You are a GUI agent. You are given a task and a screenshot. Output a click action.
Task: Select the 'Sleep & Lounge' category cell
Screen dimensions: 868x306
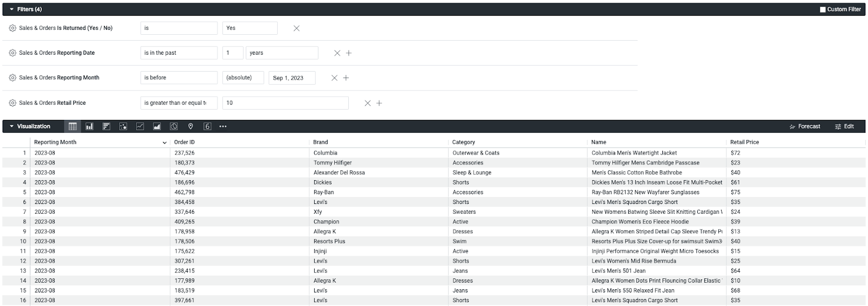tap(518, 173)
